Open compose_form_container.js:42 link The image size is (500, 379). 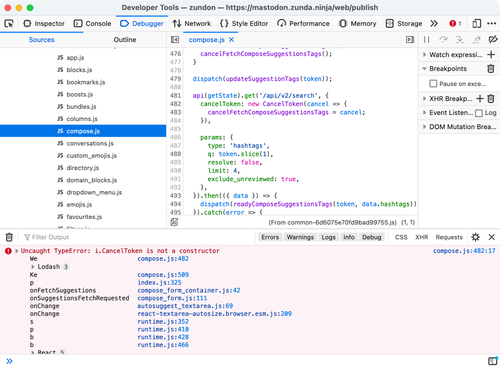189,290
